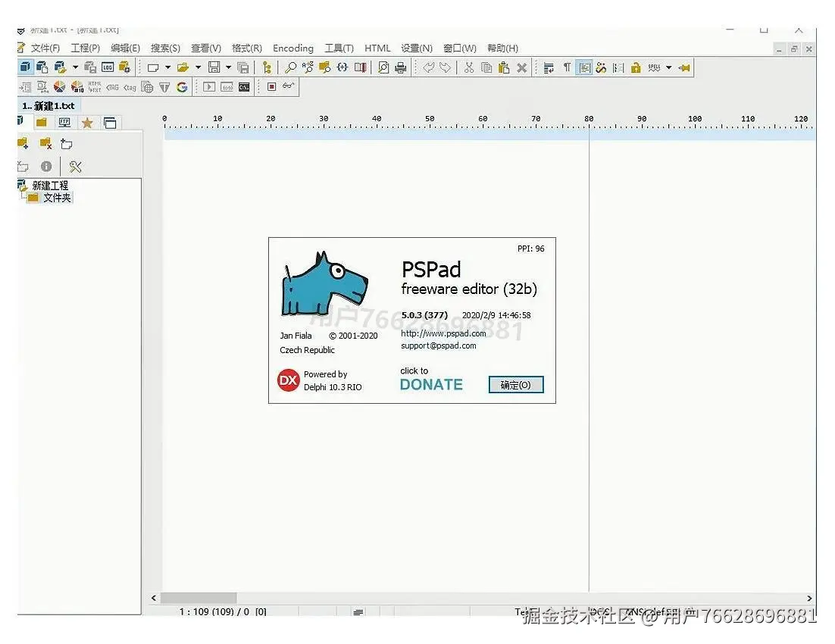Open the HTML menu
The width and height of the screenshot is (835, 644).
pos(377,48)
